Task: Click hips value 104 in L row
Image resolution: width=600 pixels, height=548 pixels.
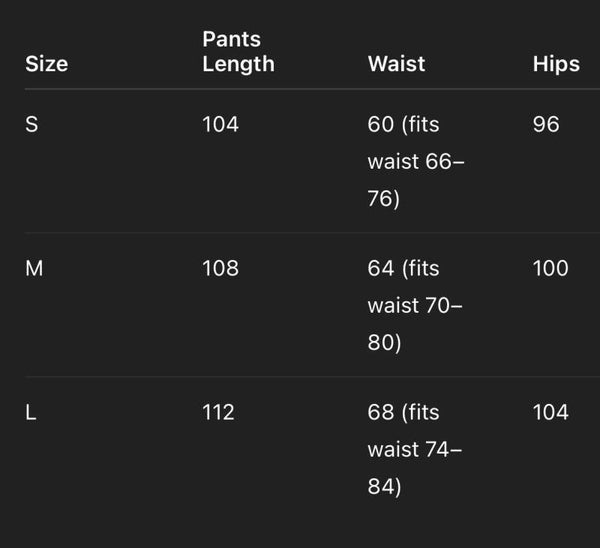Action: pos(550,413)
